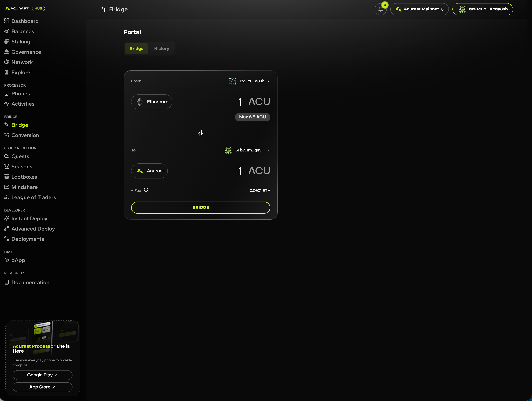The width and height of the screenshot is (532, 401).
Task: Open the Mindshare page
Action: 25,187
